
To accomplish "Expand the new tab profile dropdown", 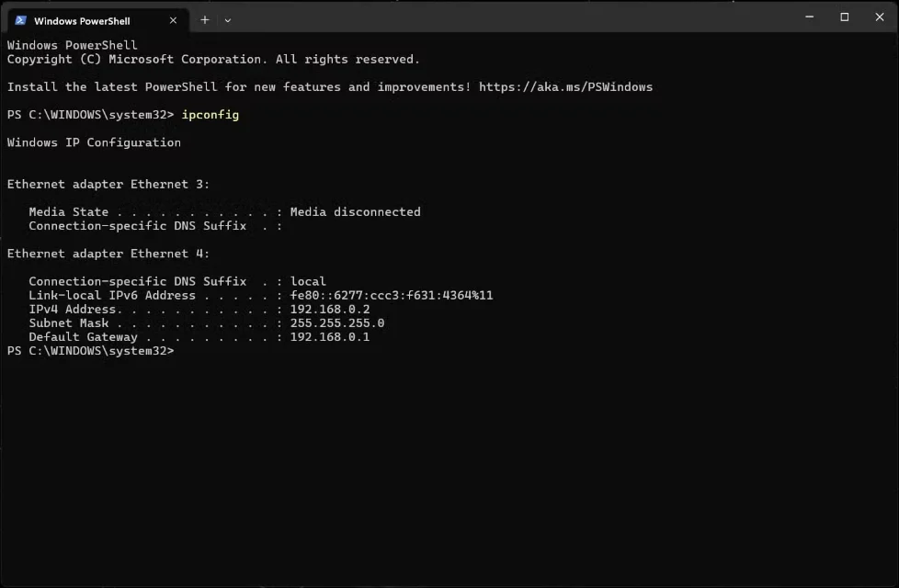I will [228, 20].
